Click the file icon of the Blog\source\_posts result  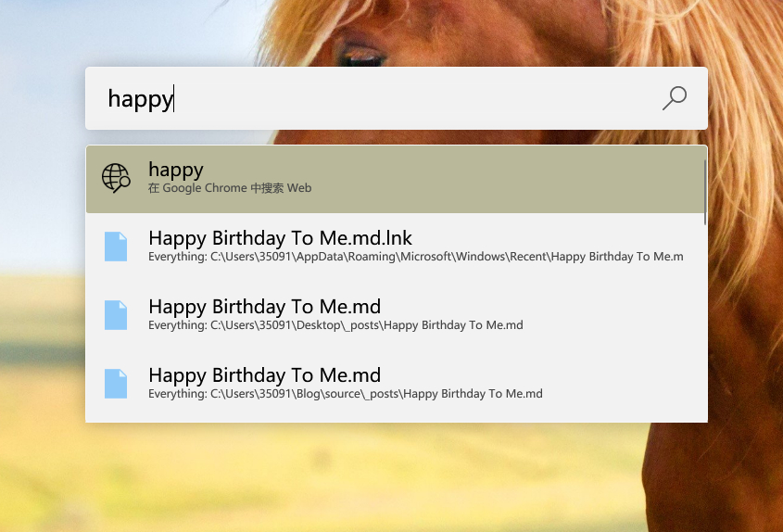pos(116,384)
